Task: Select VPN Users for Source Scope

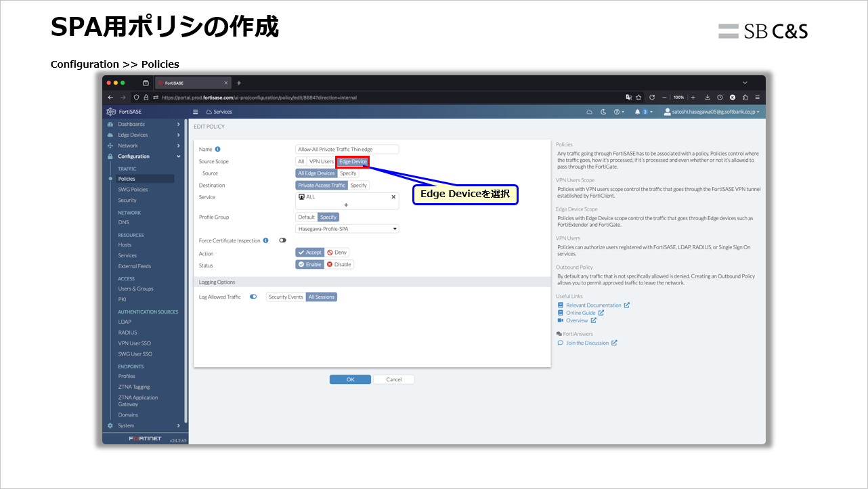Action: coord(322,162)
